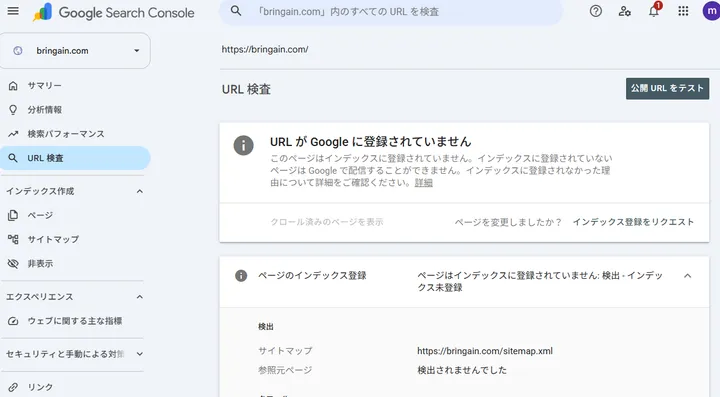
Task: Click the 公開 URL をテスト button
Action: point(667,88)
